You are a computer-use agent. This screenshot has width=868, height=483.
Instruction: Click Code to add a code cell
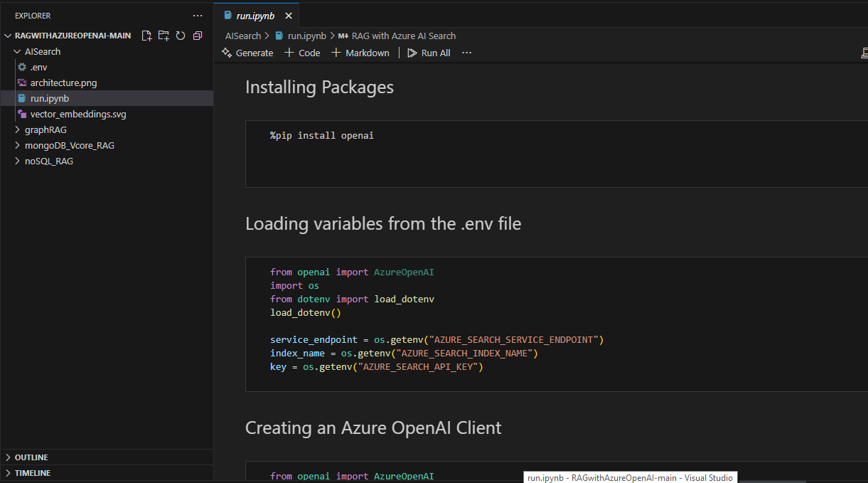(x=301, y=52)
